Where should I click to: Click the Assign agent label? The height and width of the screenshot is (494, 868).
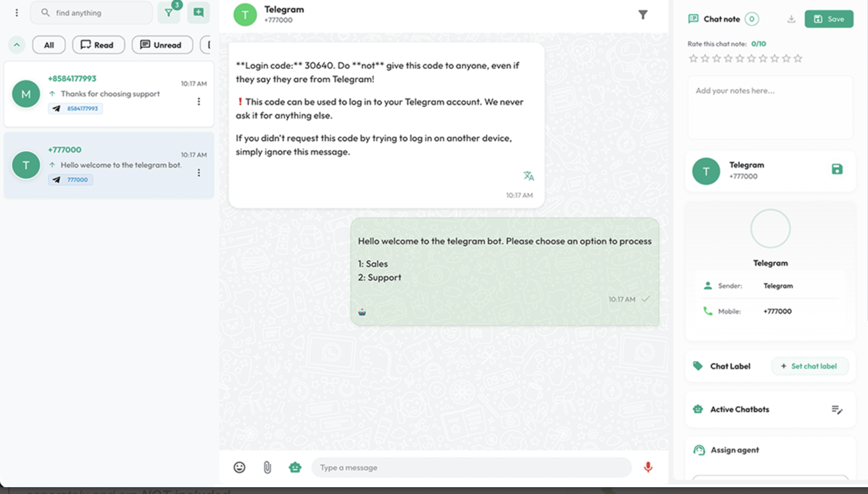pos(734,450)
